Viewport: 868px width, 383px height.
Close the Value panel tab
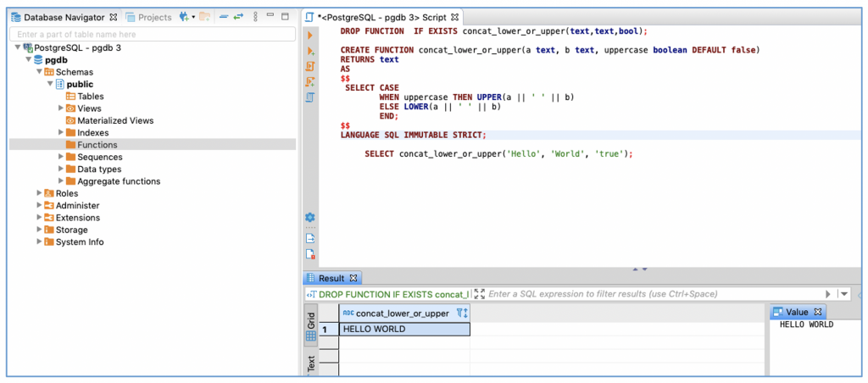pyautogui.click(x=819, y=312)
